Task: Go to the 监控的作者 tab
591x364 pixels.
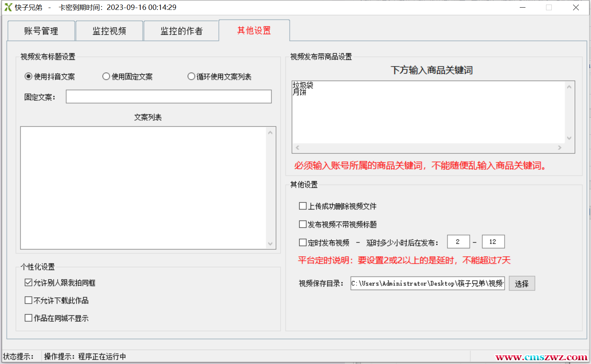Action: click(x=181, y=31)
